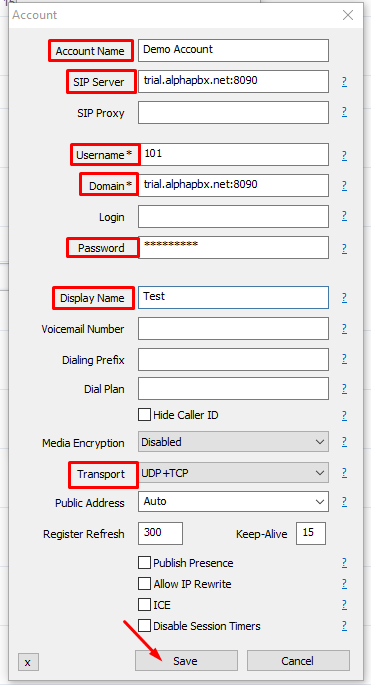Click the Account Name input field
The image size is (371, 685).
click(233, 50)
